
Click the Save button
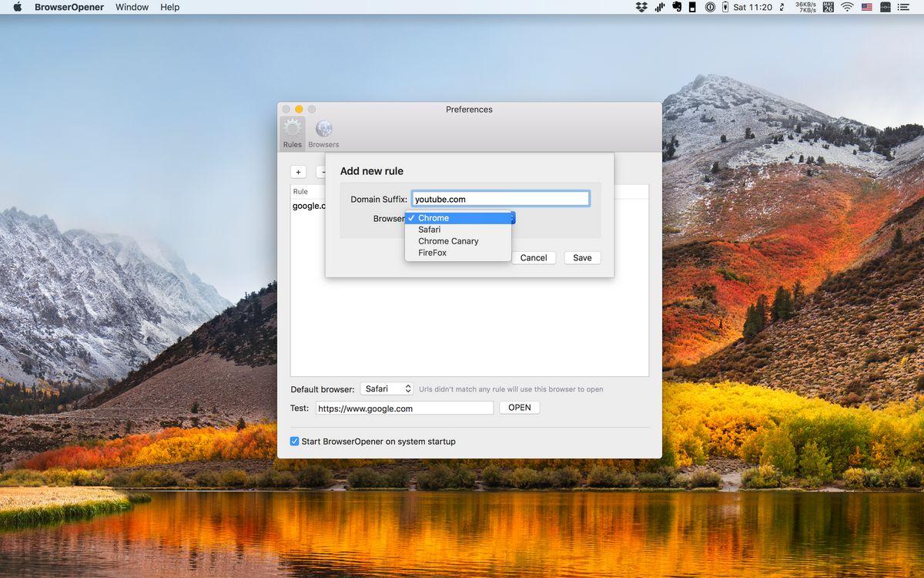[582, 258]
